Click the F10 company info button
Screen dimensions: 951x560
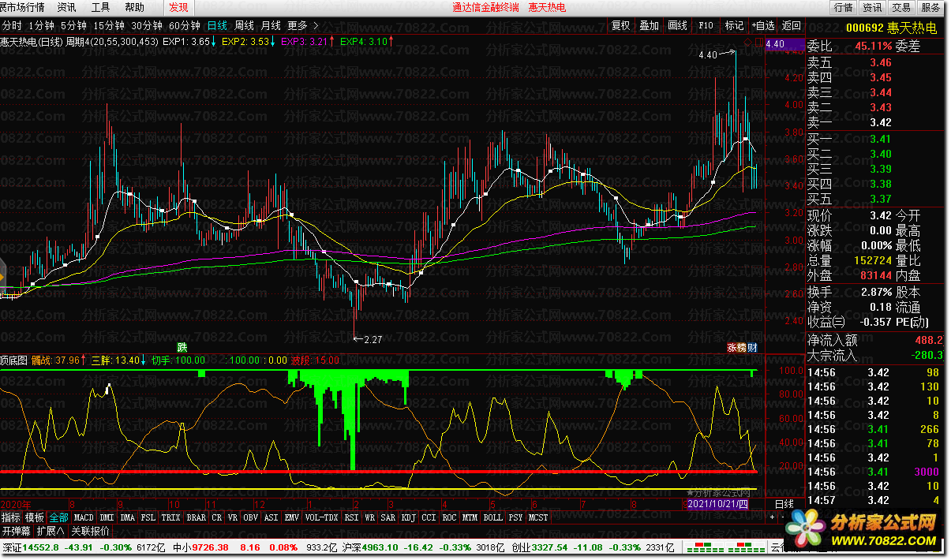[706, 25]
